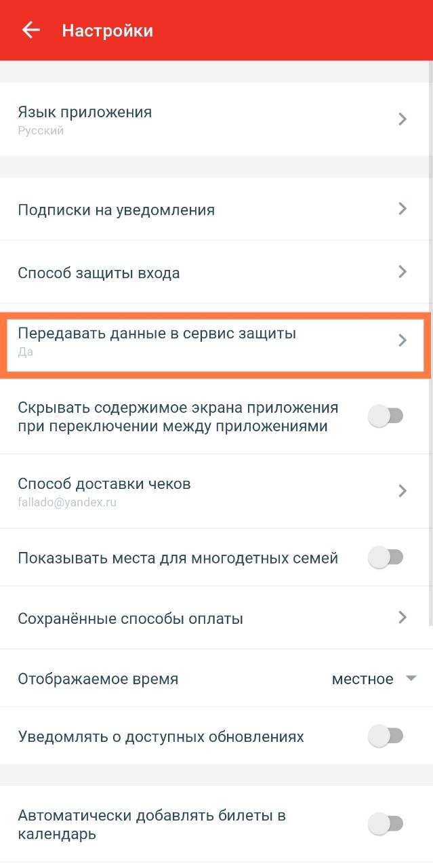Tap chevron next to receipt delivery method
The width and height of the screenshot is (433, 868).
[403, 490]
